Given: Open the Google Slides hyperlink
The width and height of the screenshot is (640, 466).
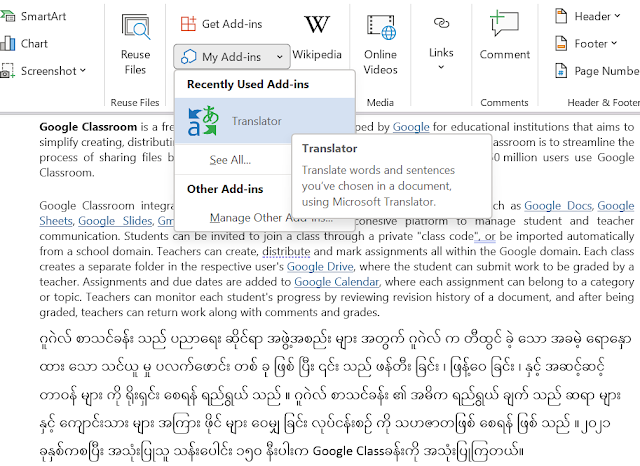Looking at the screenshot, I should coord(115,221).
